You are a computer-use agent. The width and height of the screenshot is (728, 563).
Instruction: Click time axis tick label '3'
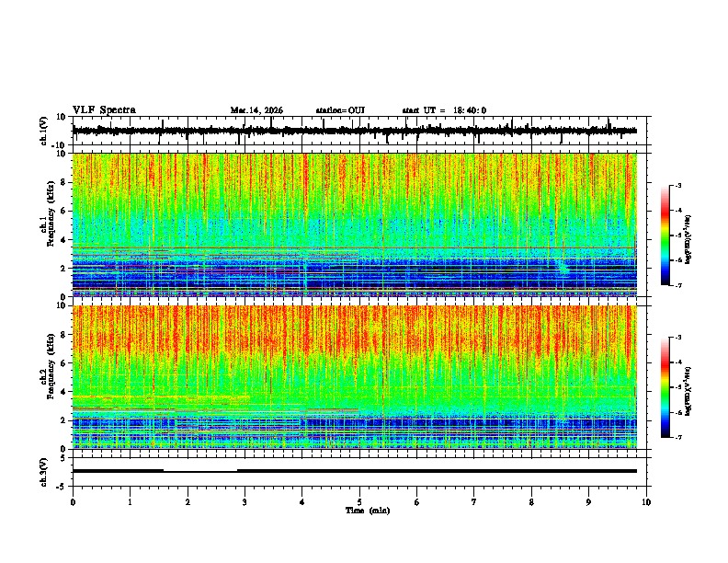pyautogui.click(x=245, y=502)
